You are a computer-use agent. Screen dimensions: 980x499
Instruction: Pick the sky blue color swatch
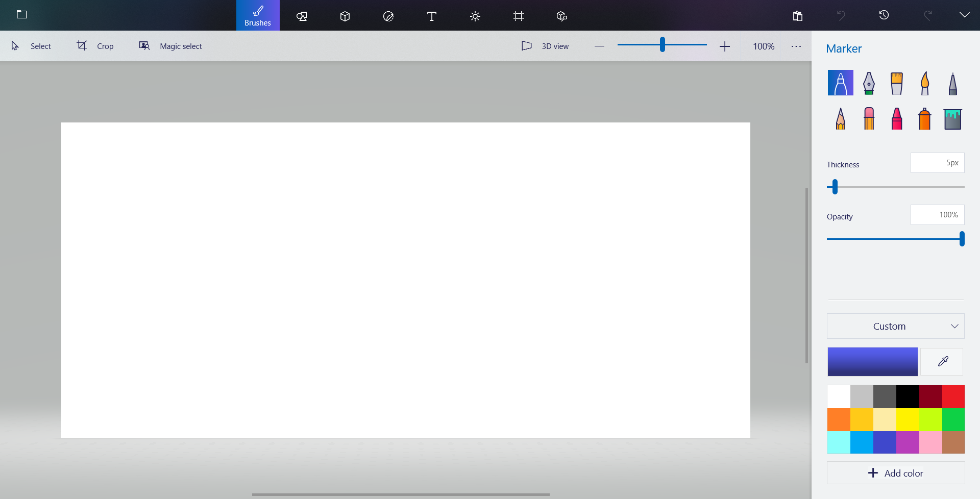point(862,442)
